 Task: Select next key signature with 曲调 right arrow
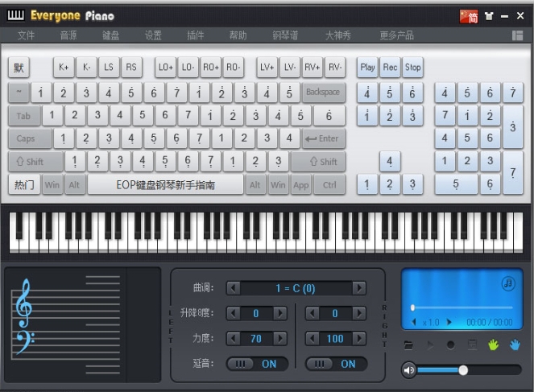[x=359, y=288]
